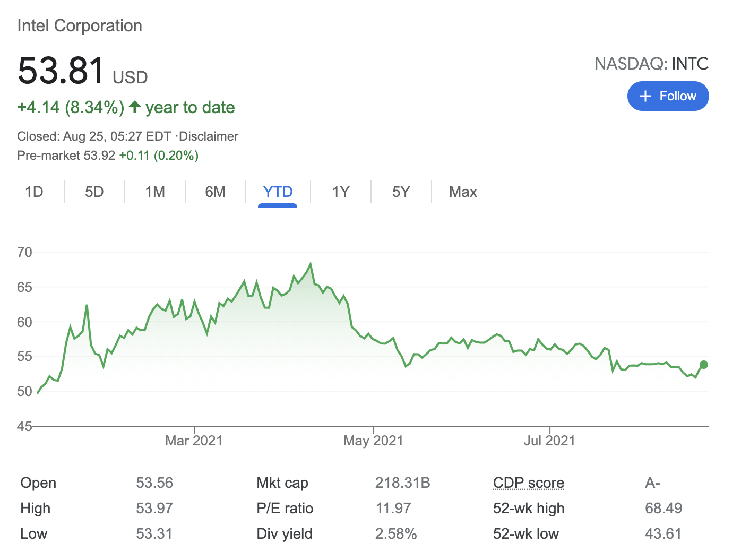The image size is (741, 560).
Task: Select the 6M range tab
Action: click(216, 192)
